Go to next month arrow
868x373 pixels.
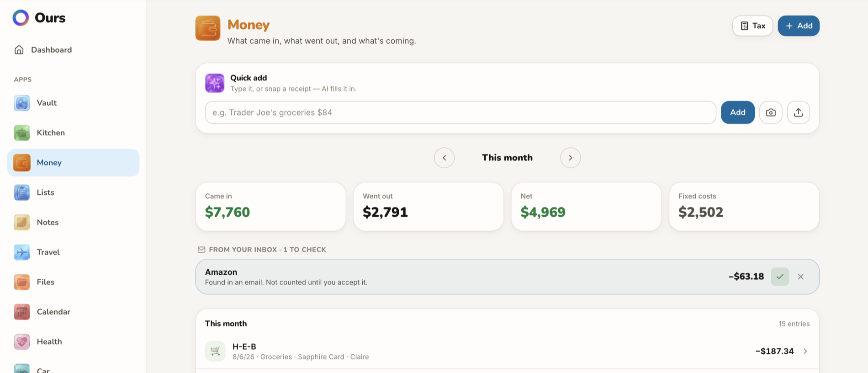[x=570, y=158]
